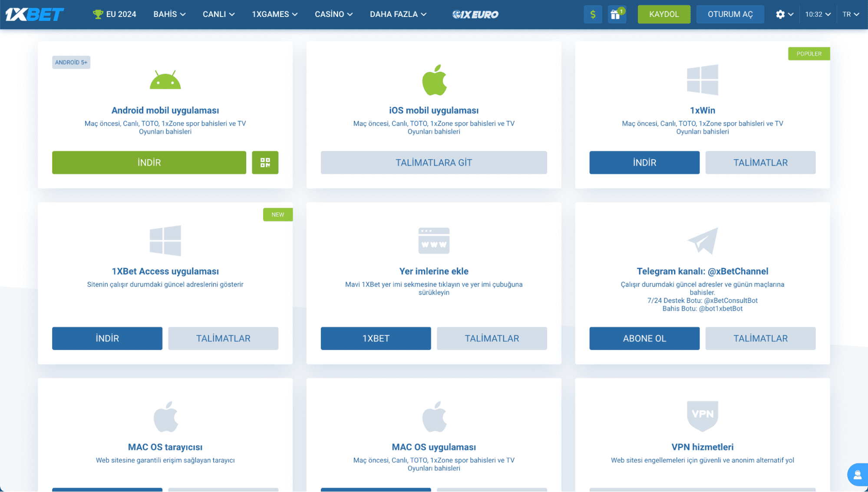Expand the CANLI dropdown menu
The image size is (868, 492).
pyautogui.click(x=218, y=14)
